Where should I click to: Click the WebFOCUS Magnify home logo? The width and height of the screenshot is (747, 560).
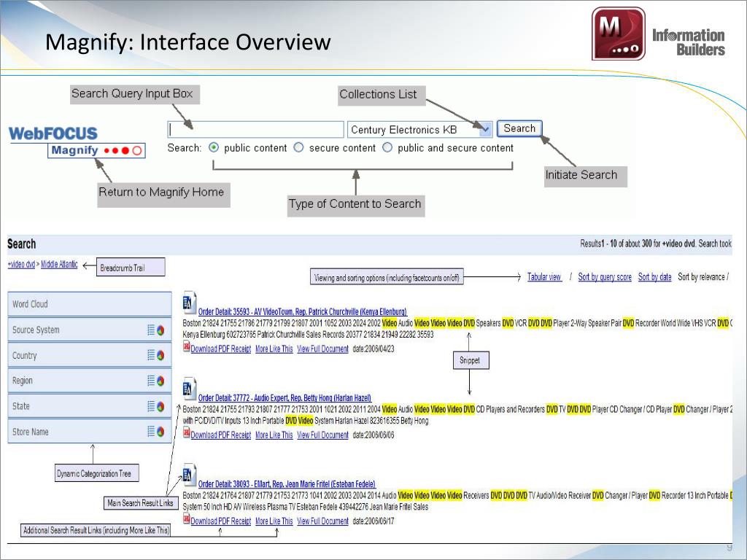pyautogui.click(x=77, y=142)
